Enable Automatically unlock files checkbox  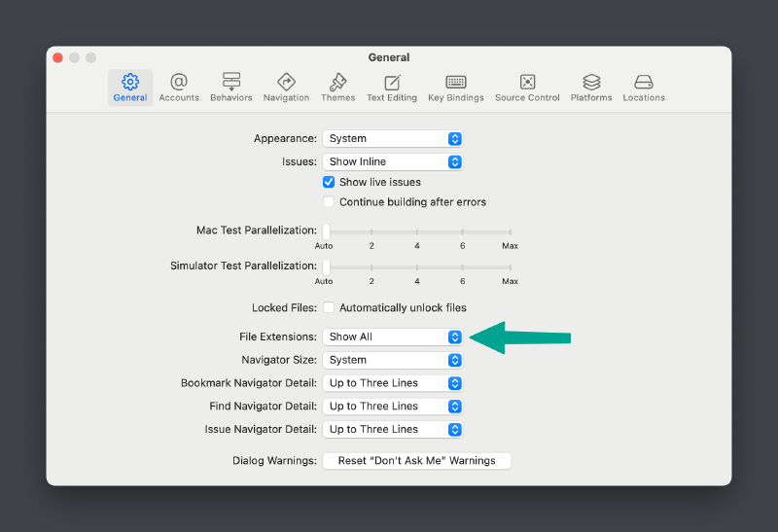tap(329, 307)
